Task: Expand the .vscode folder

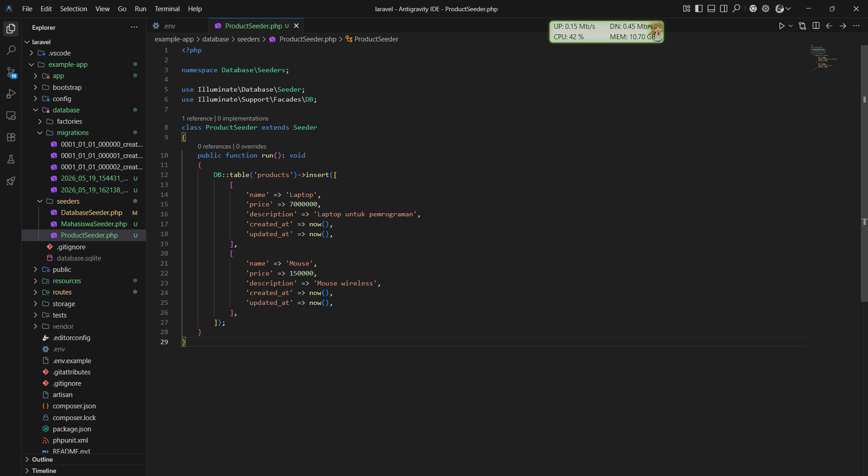Action: (31, 53)
